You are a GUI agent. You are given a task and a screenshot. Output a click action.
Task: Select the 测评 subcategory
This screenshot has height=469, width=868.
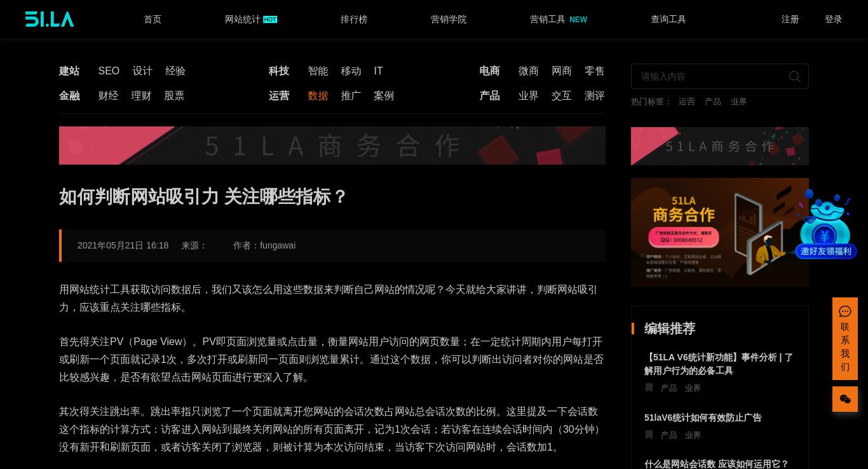[595, 96]
